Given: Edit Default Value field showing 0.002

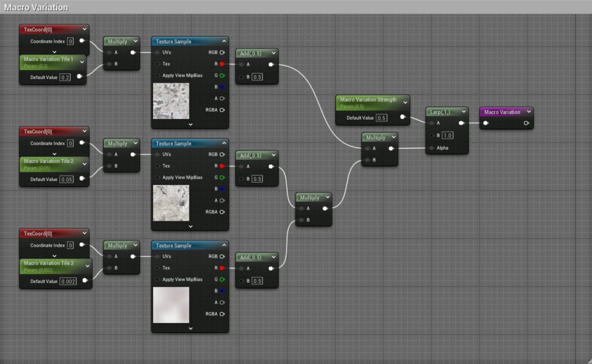Looking at the screenshot, I should [68, 281].
